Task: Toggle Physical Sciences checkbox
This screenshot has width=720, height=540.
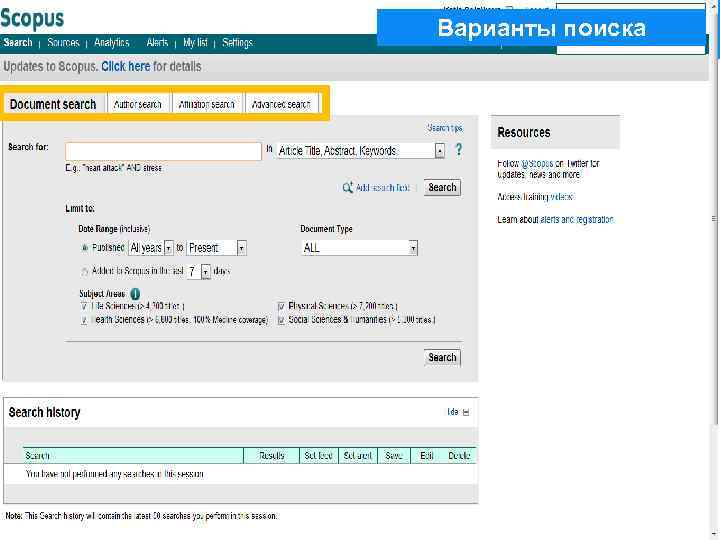Action: [x=281, y=306]
